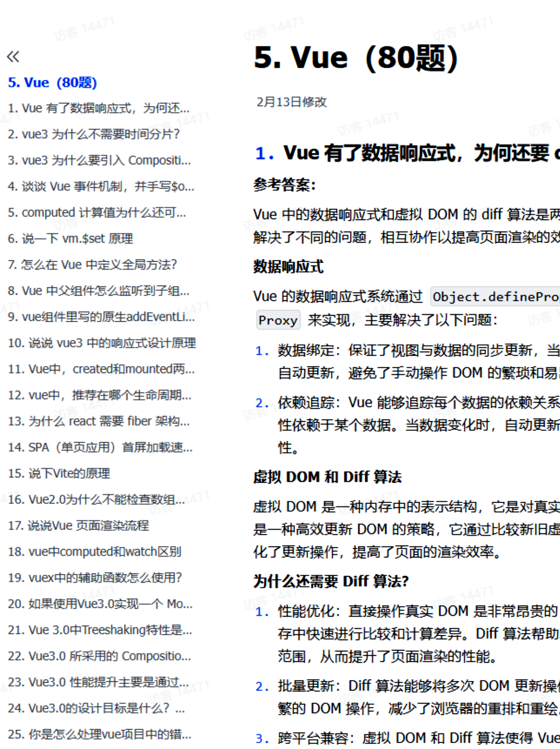Select 17. 说说Vue 页面渲染流程
This screenshot has height=749, width=560.
78,526
